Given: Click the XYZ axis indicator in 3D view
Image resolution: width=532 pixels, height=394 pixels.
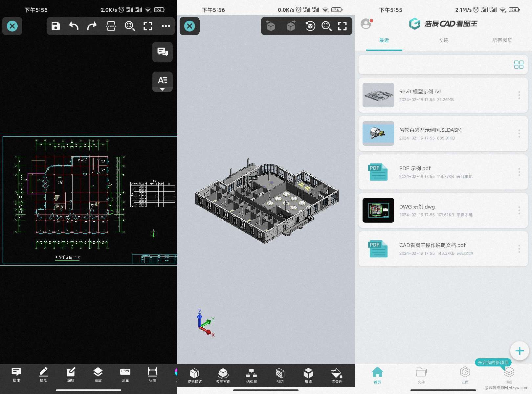Looking at the screenshot, I should point(206,323).
